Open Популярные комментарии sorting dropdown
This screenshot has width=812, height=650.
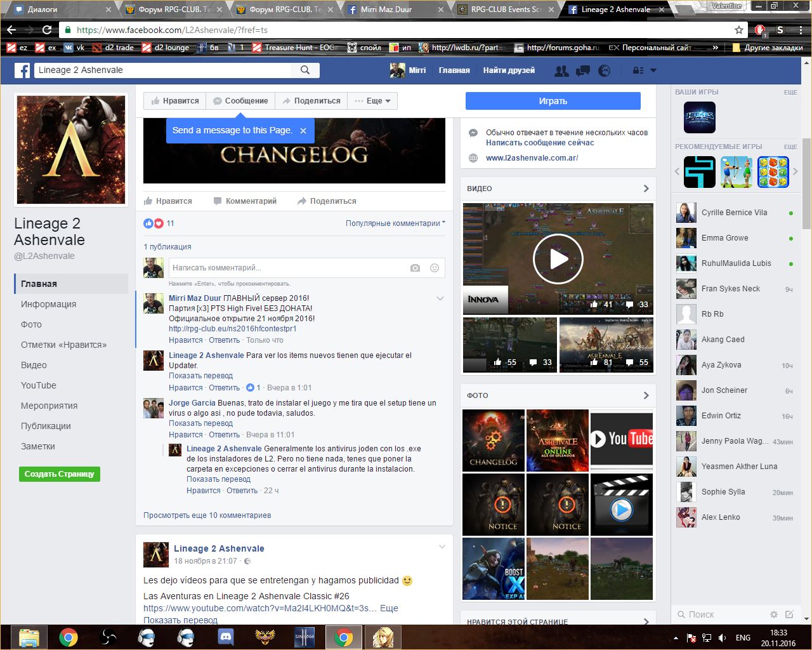[395, 223]
